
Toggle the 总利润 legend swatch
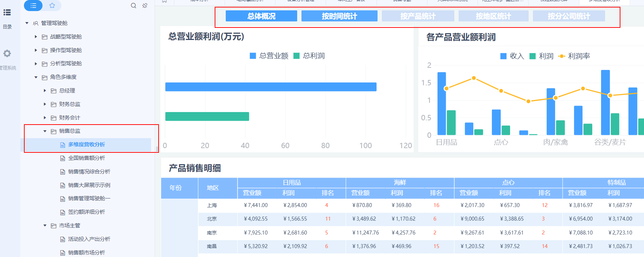point(296,56)
